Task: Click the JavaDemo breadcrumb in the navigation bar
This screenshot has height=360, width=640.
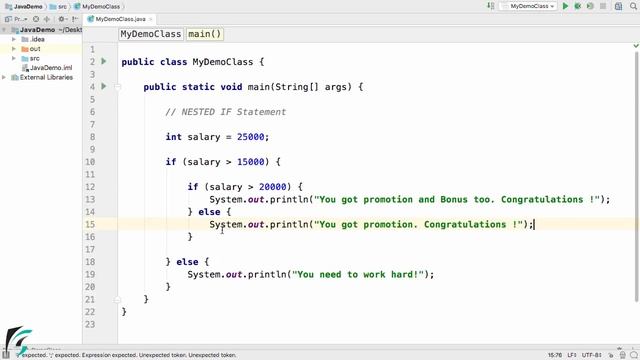Action: tap(24, 7)
